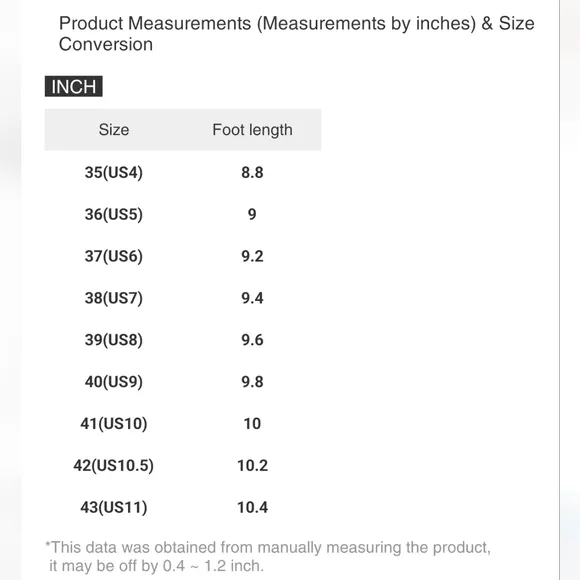Click the Product Measurements heading text

297,34
